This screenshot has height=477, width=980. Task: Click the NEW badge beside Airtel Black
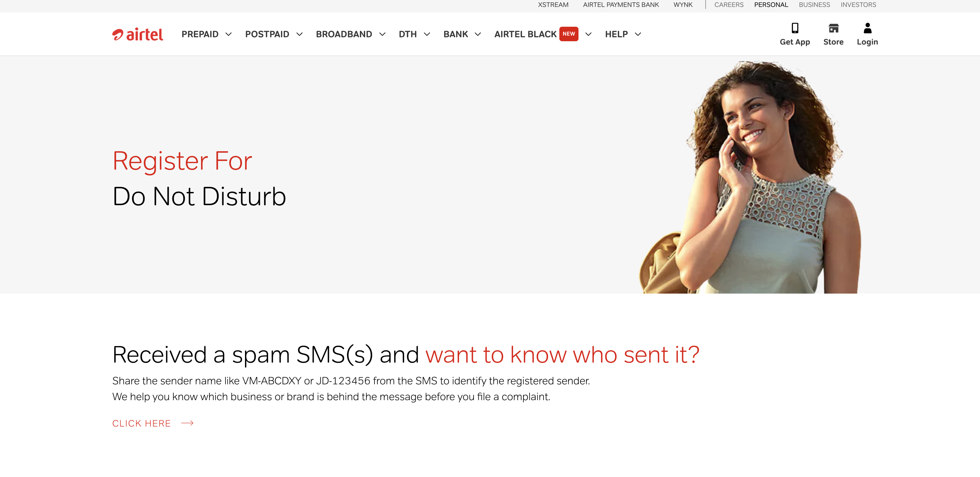point(568,34)
